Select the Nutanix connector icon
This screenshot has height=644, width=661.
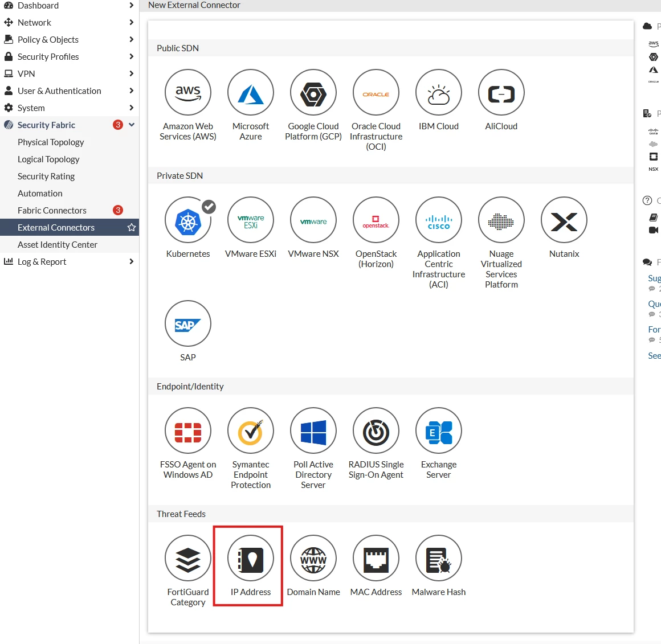(564, 220)
